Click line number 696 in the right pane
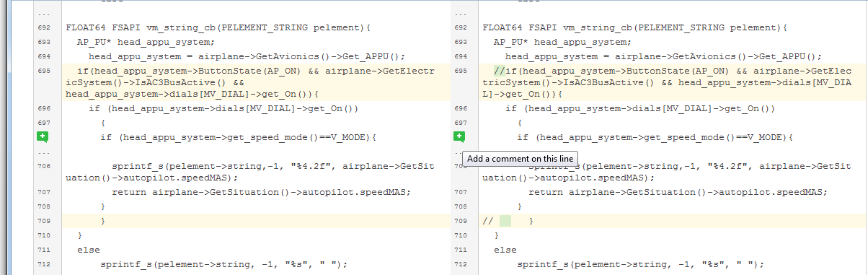The width and height of the screenshot is (868, 275). click(460, 108)
